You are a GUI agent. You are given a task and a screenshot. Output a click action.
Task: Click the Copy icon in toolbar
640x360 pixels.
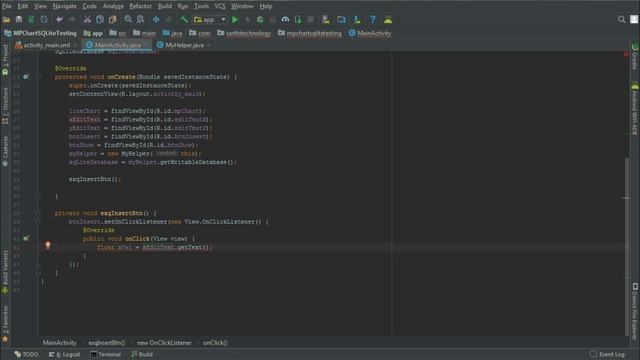(100, 20)
